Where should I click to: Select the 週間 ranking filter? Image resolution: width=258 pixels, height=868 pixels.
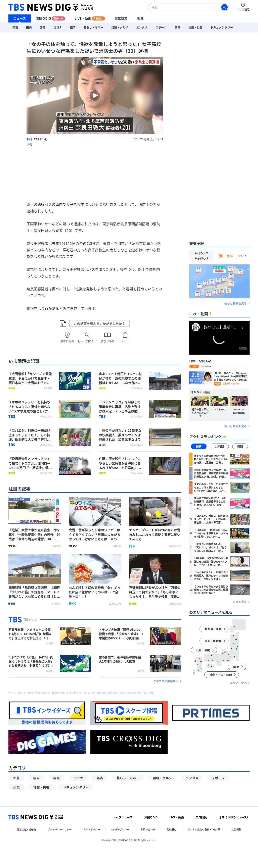tap(240, 447)
